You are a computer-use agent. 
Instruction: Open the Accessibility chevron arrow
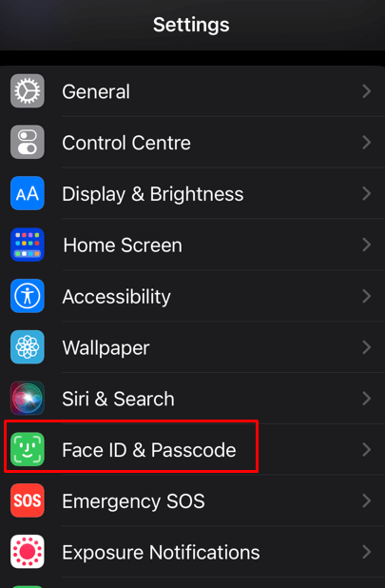[x=367, y=296]
